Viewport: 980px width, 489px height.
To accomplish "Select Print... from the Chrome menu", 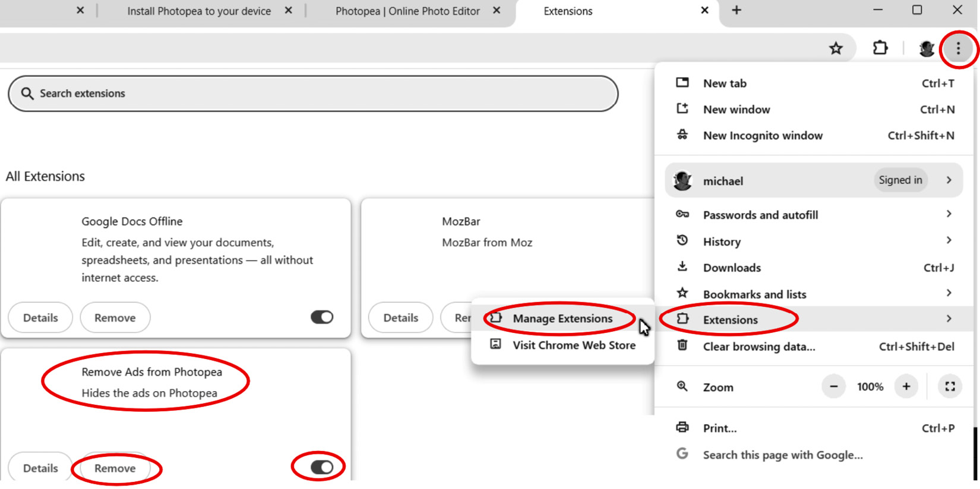I will (814, 428).
